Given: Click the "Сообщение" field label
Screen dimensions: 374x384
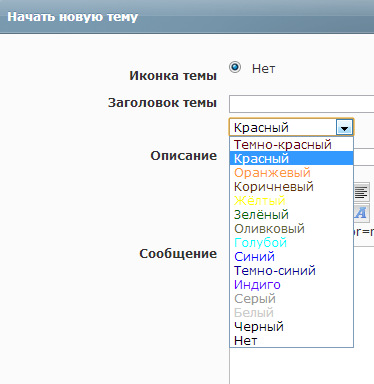Looking at the screenshot, I should [x=178, y=254].
